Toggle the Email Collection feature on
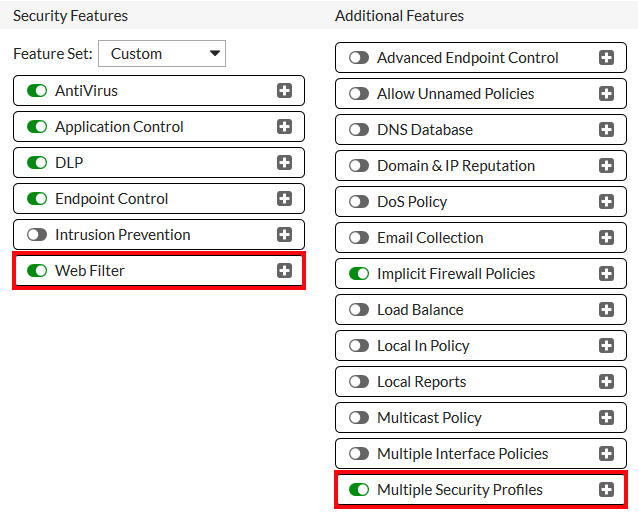Image resolution: width=638 pixels, height=518 pixels. click(359, 238)
